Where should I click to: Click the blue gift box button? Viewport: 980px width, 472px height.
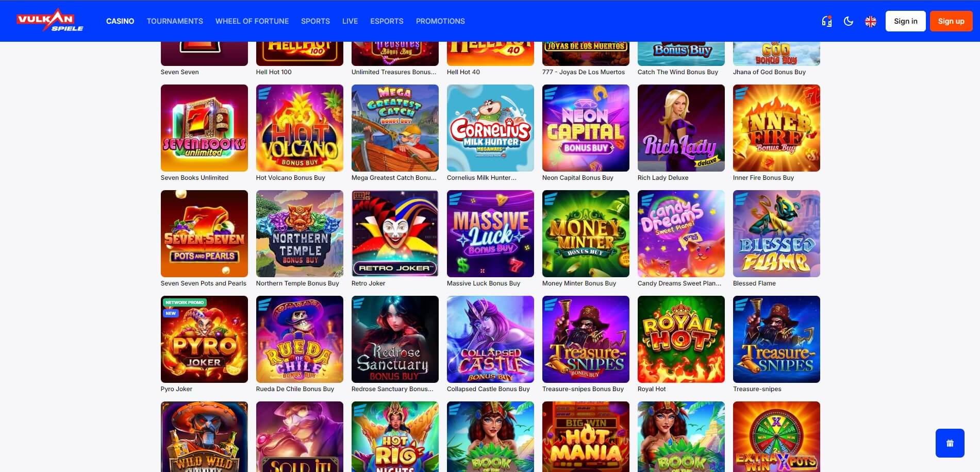point(950,443)
